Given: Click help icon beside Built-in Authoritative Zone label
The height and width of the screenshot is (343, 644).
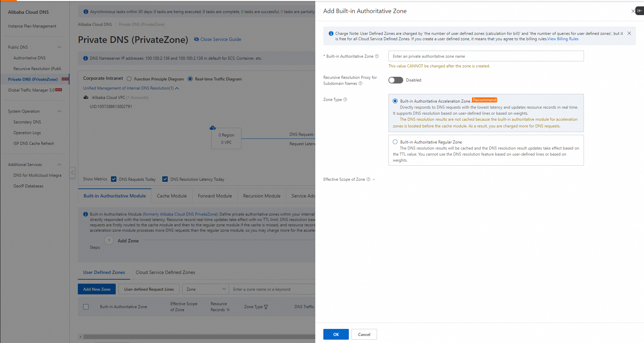Looking at the screenshot, I should (377, 56).
